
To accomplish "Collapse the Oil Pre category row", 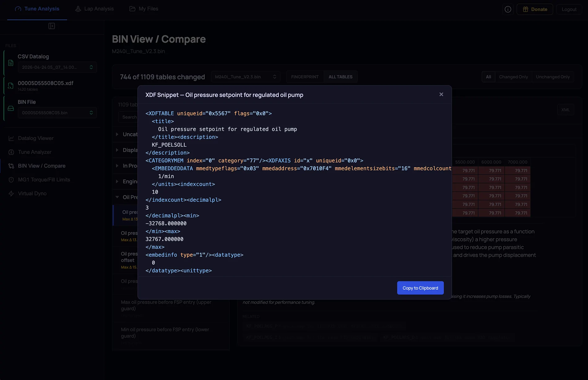I will [126, 197].
